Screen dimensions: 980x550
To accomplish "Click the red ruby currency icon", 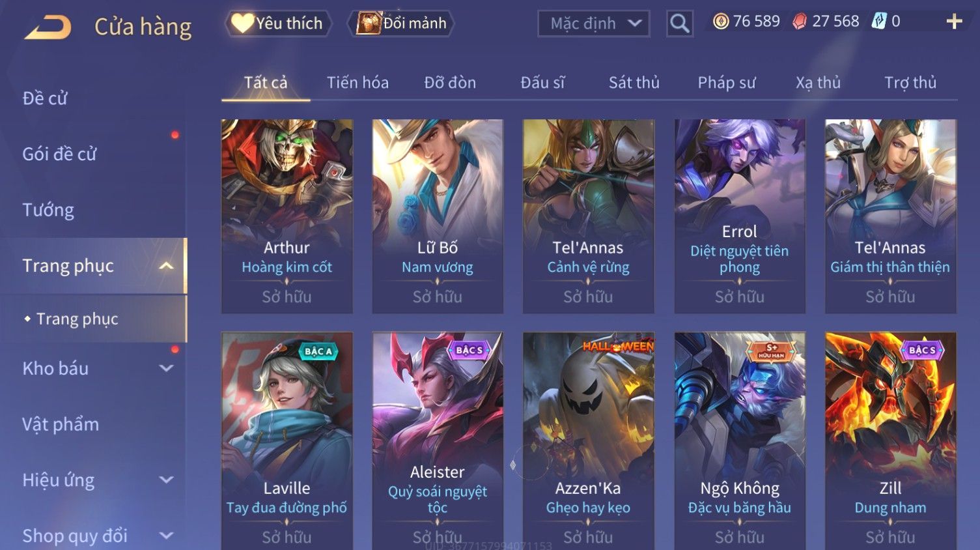I will tap(799, 22).
